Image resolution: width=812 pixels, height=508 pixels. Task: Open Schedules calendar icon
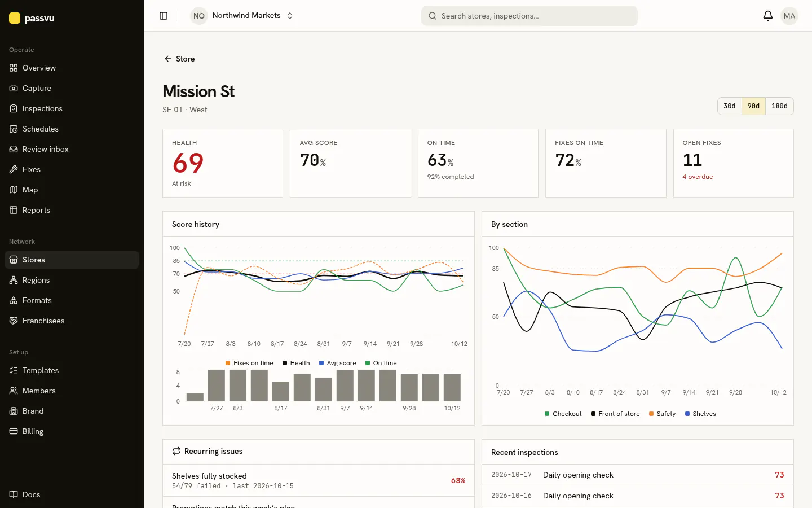tap(14, 129)
